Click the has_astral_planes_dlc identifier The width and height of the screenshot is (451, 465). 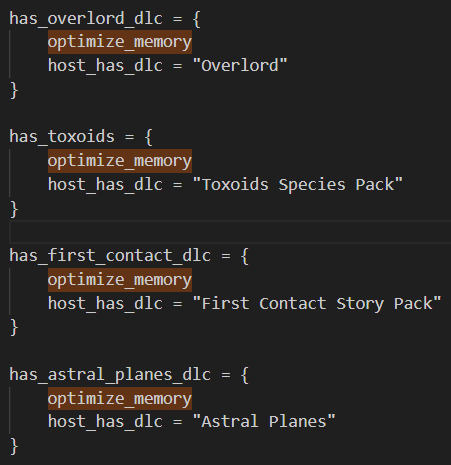[110, 375]
